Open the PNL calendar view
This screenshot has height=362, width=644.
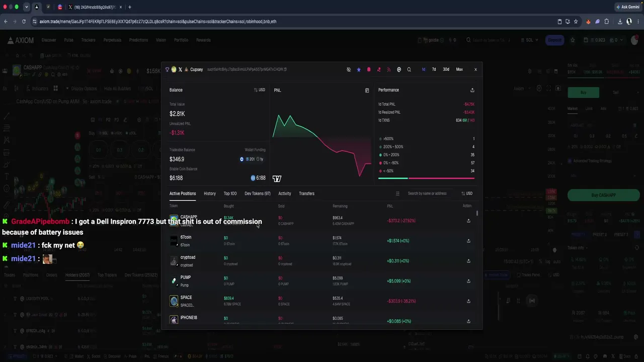tap(367, 90)
